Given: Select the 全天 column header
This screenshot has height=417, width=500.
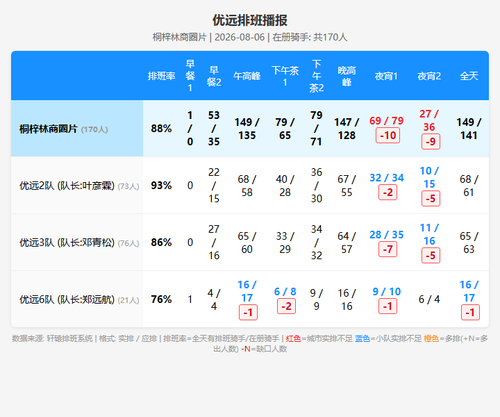Looking at the screenshot, I should [x=469, y=76].
